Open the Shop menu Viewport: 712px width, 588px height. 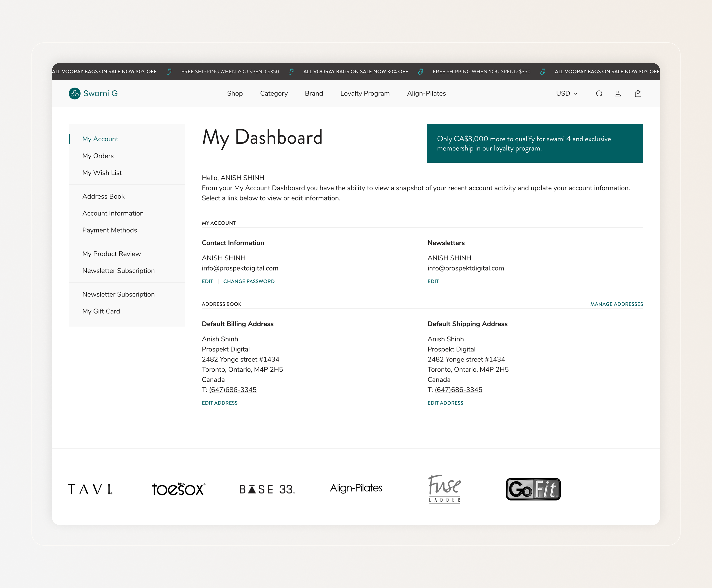coord(235,93)
